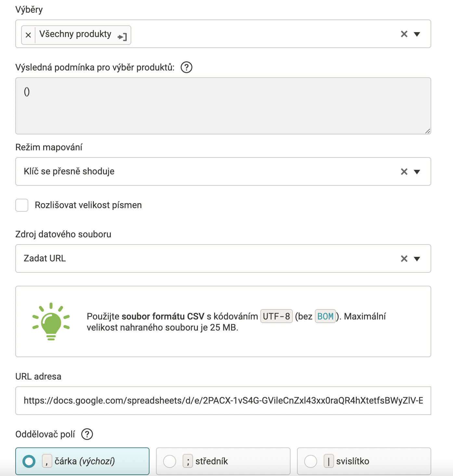Expand the Výběry dropdown arrow

pyautogui.click(x=417, y=34)
